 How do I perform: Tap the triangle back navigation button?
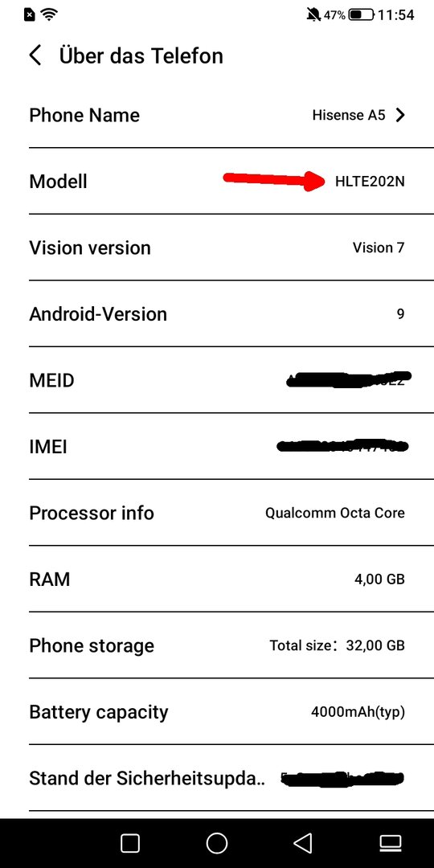click(302, 843)
